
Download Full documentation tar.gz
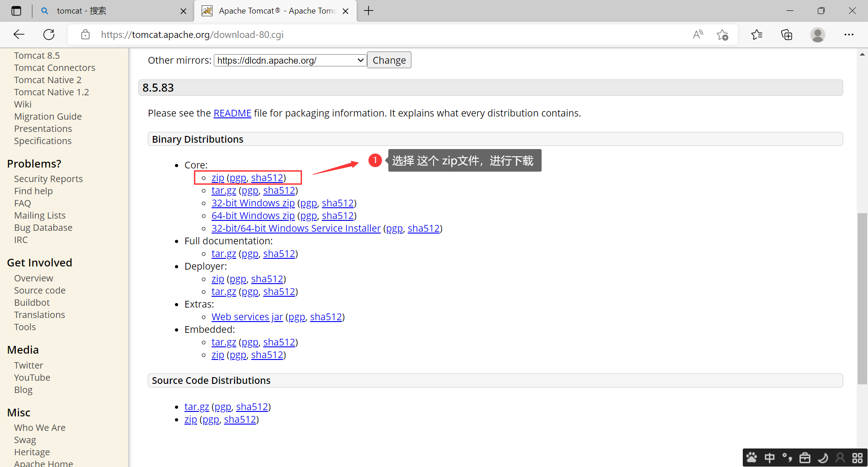224,254
